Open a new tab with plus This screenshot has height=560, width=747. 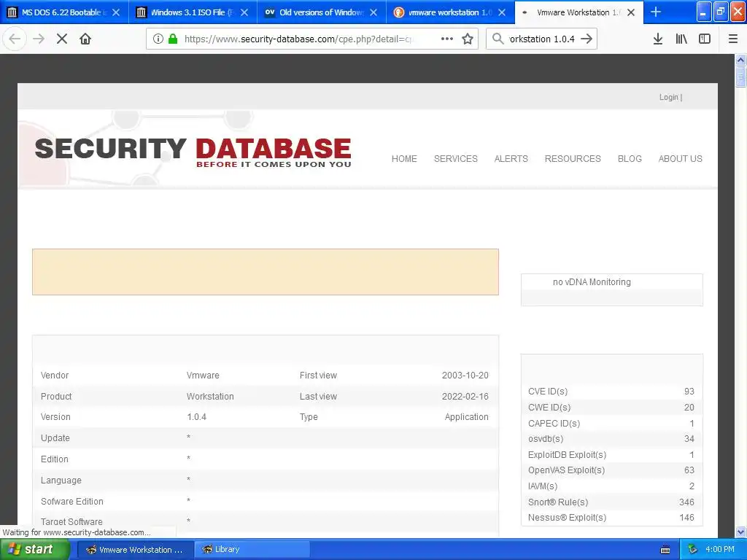tap(656, 12)
